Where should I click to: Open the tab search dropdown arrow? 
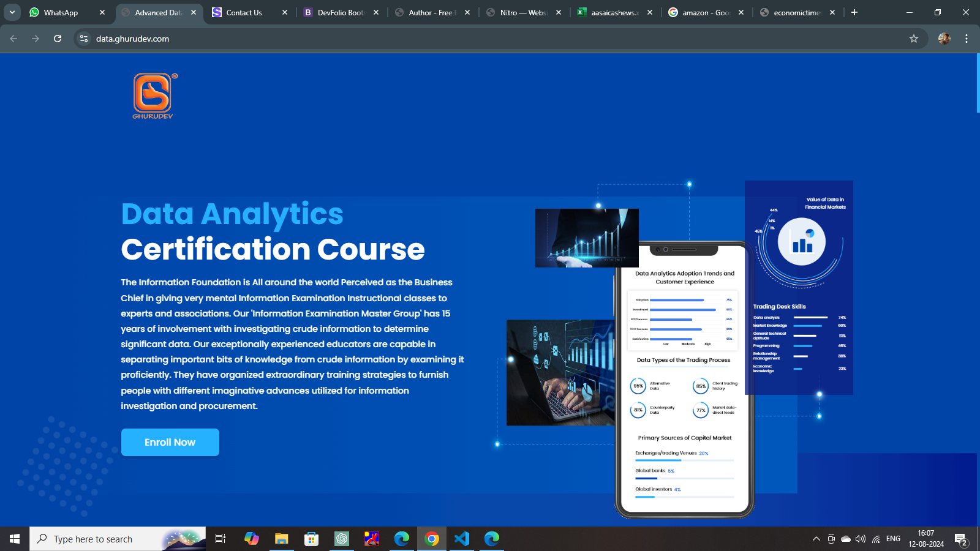12,12
